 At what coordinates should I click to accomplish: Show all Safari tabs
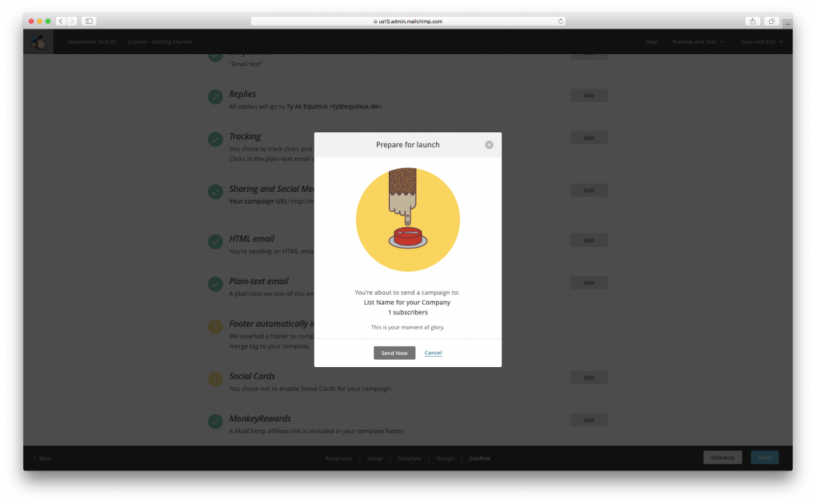[771, 21]
